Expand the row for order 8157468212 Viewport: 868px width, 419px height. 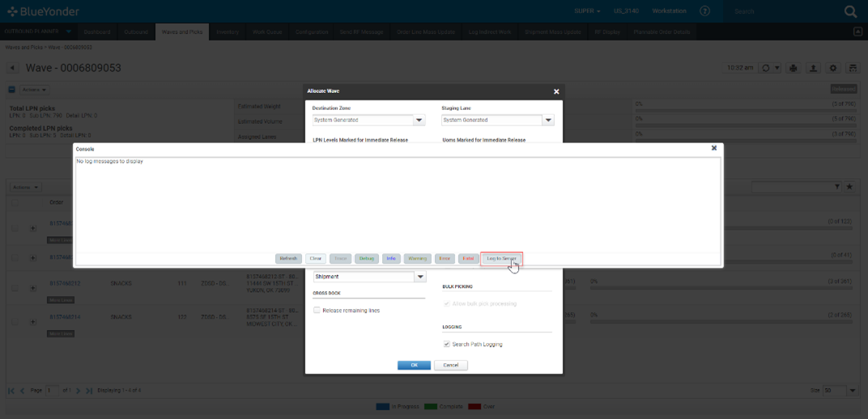[x=32, y=287]
